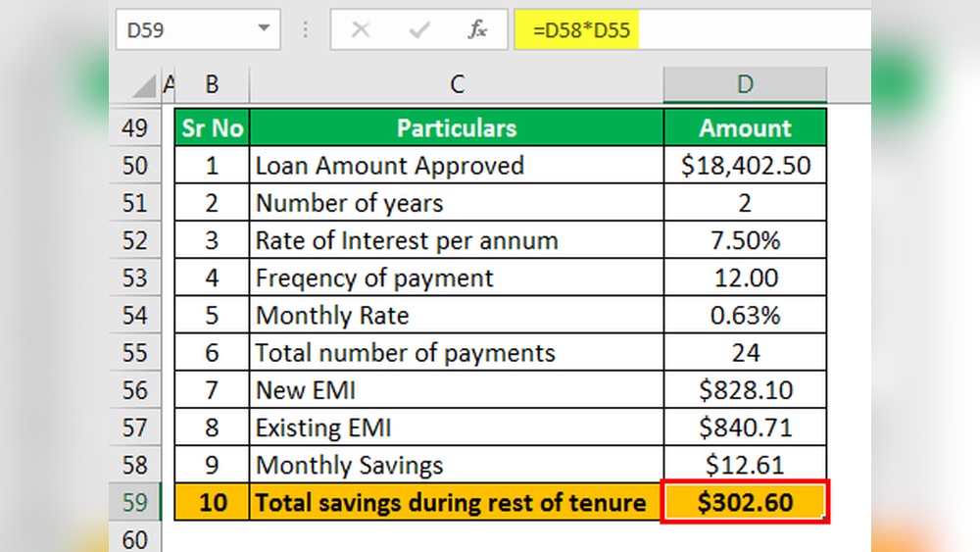Select column B header
This screenshot has height=552, width=980.
pyautogui.click(x=212, y=84)
